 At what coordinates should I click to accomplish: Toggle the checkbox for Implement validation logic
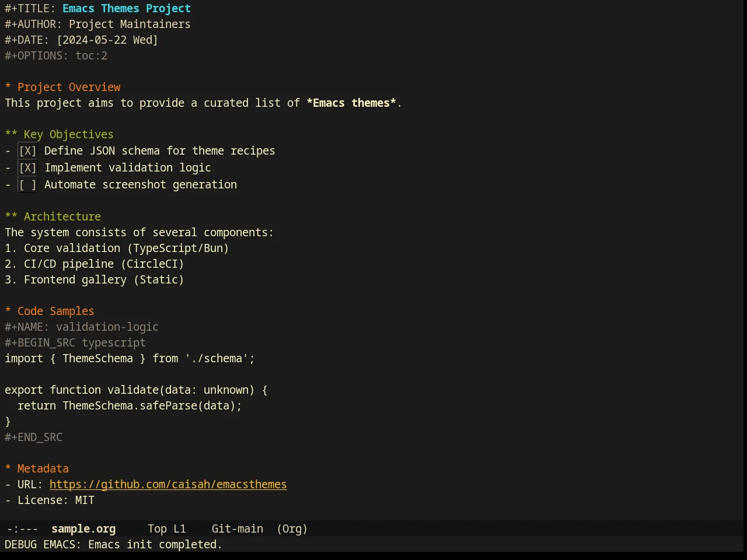[27, 168]
